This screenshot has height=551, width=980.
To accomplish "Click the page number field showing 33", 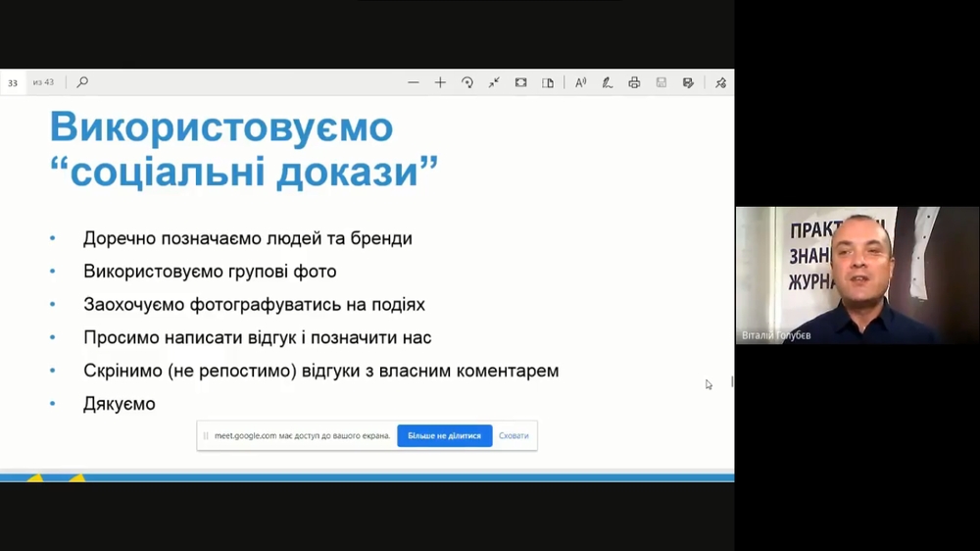I will point(13,83).
